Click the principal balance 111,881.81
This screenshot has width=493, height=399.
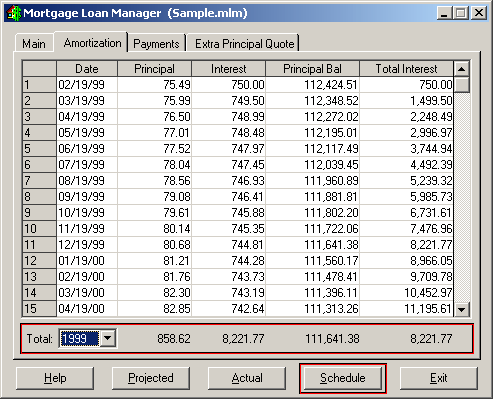312,197
